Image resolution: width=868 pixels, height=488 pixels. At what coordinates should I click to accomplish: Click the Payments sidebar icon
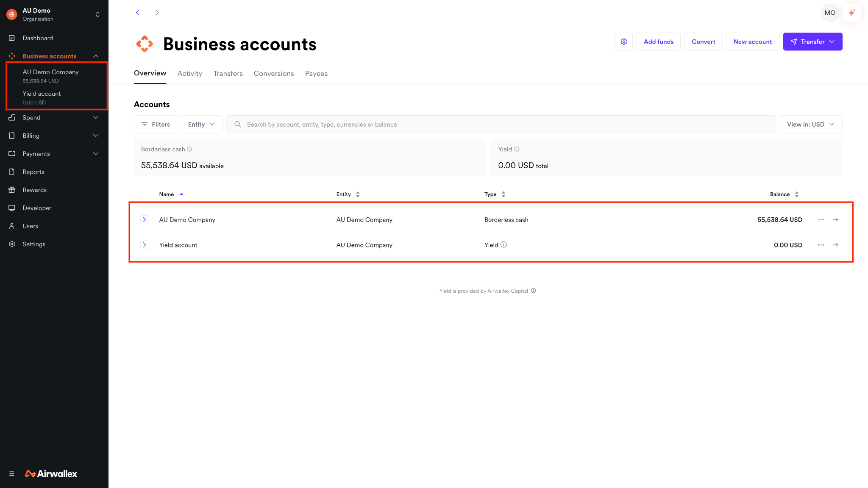[12, 154]
